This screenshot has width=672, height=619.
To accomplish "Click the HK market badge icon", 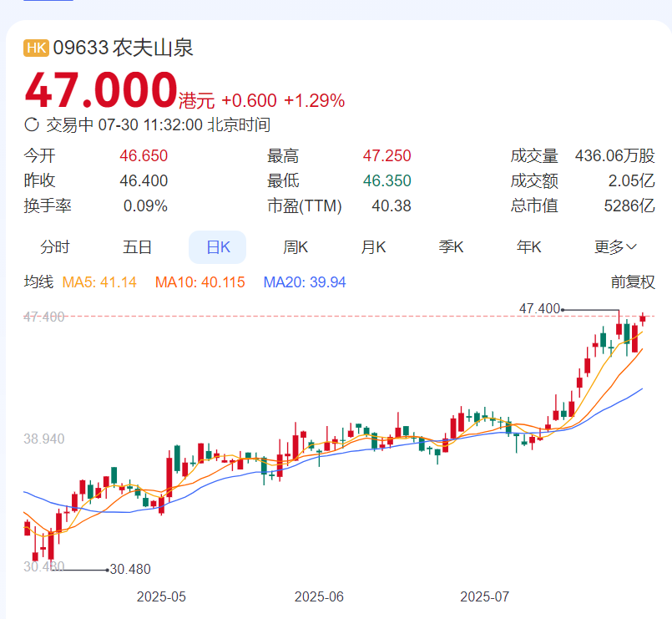I will tap(36, 48).
